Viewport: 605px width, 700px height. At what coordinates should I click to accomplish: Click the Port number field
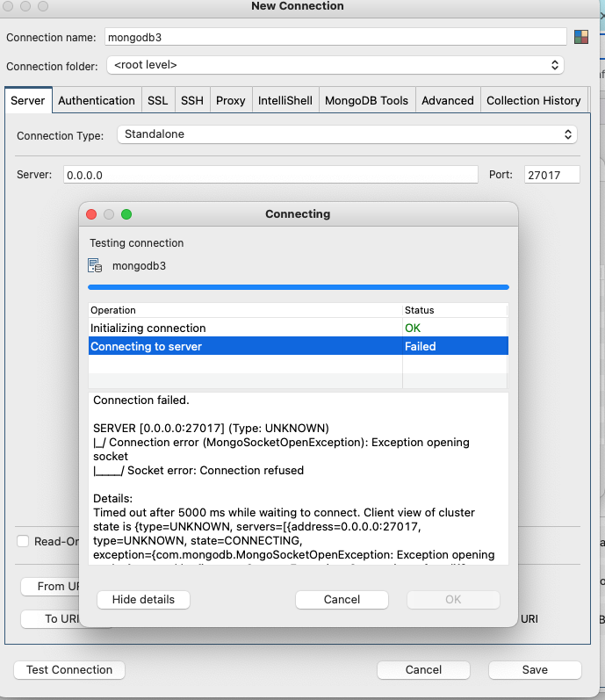point(551,175)
